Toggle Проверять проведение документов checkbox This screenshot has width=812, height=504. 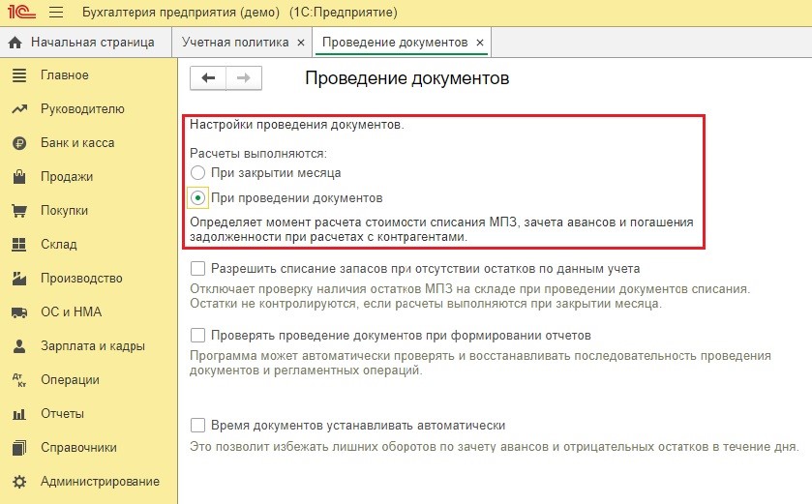[198, 336]
